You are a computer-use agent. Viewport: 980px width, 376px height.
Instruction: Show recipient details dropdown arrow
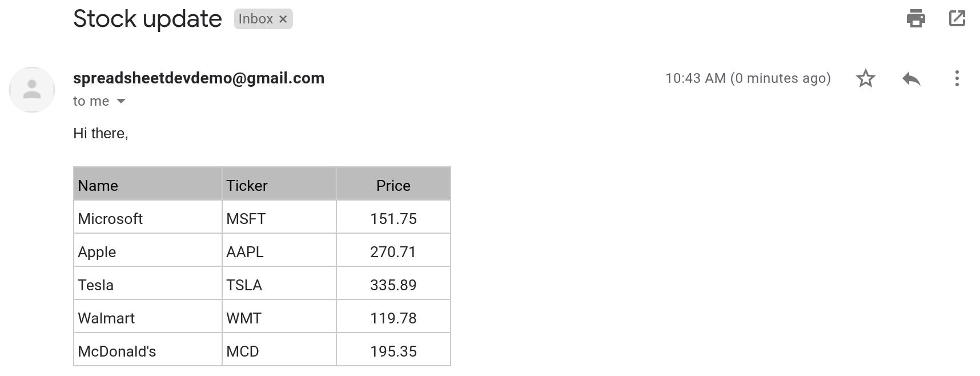pyautogui.click(x=121, y=101)
